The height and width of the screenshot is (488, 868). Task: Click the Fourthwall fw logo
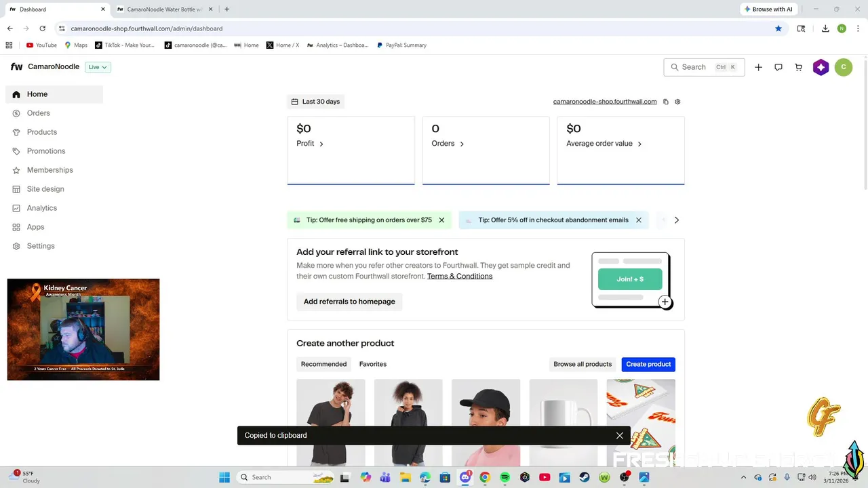(x=16, y=67)
